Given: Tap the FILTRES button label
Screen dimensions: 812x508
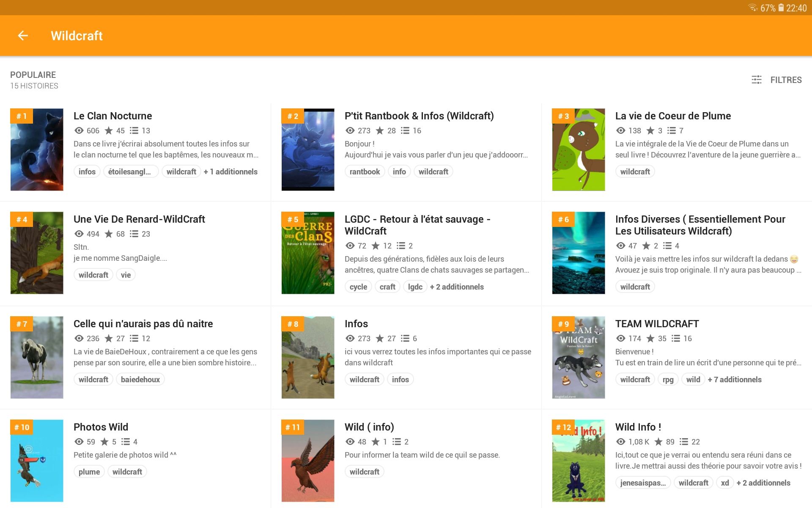Looking at the screenshot, I should coord(786,80).
